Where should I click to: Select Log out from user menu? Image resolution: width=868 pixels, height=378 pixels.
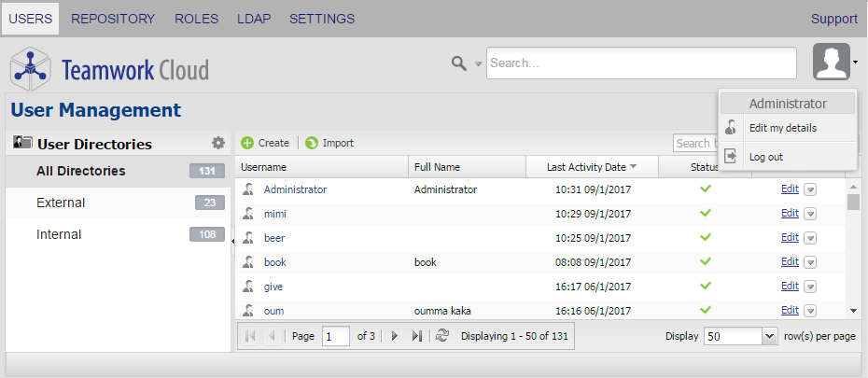765,157
